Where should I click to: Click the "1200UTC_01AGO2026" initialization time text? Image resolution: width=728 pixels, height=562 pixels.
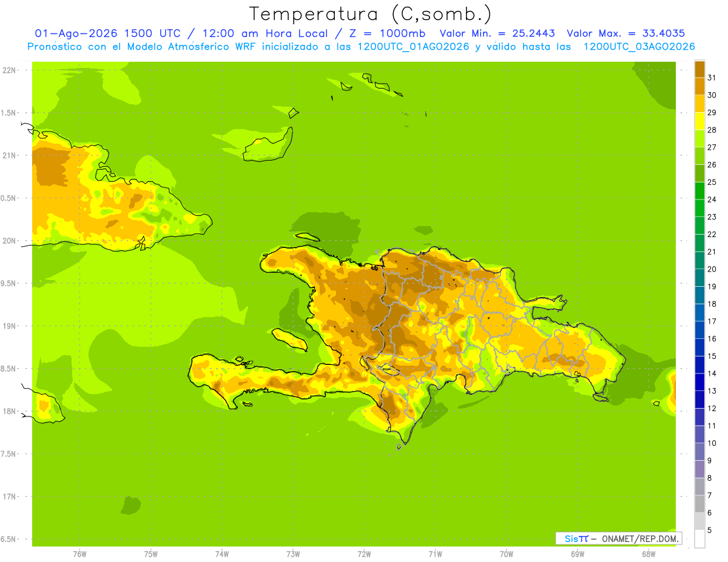(412, 47)
